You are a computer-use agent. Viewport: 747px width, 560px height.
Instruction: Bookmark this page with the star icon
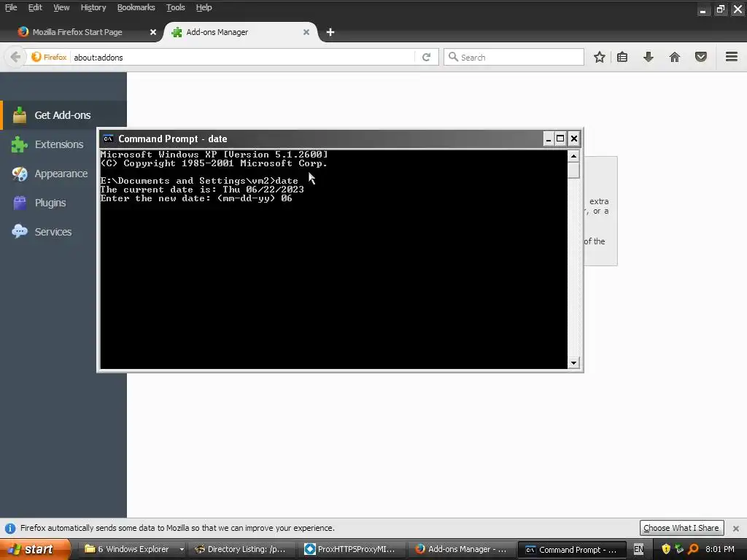600,57
